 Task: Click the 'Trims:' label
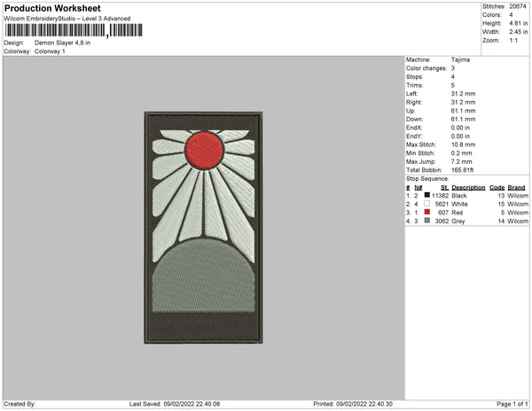click(415, 85)
